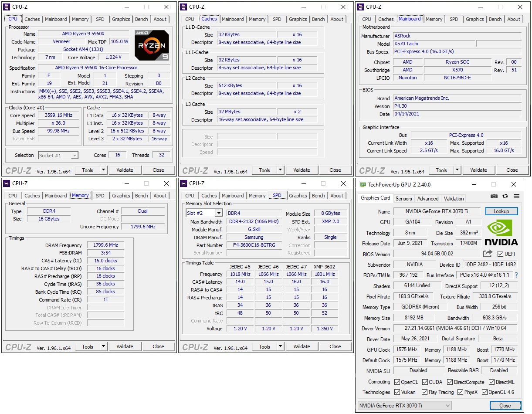532x414 pixels.
Task: Switch to the Sensors tab in GPU-Z
Action: 403,199
